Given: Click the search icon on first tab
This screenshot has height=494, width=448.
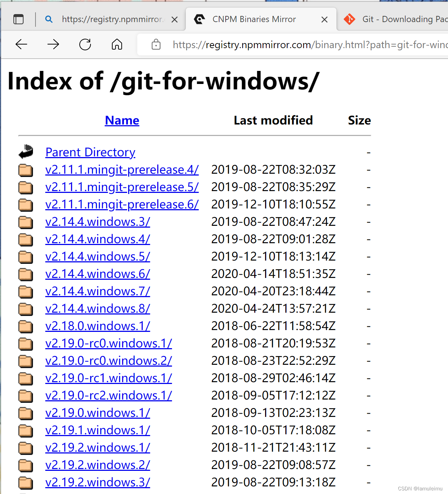Looking at the screenshot, I should [x=49, y=19].
